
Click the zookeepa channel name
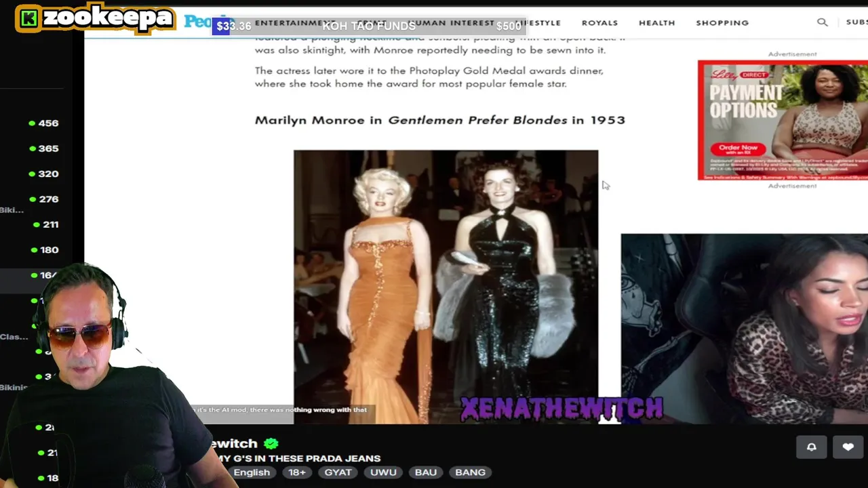pos(107,18)
